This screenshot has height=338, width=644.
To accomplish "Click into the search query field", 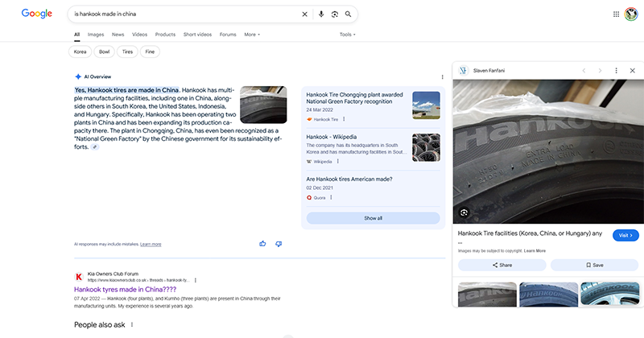I will (x=185, y=14).
